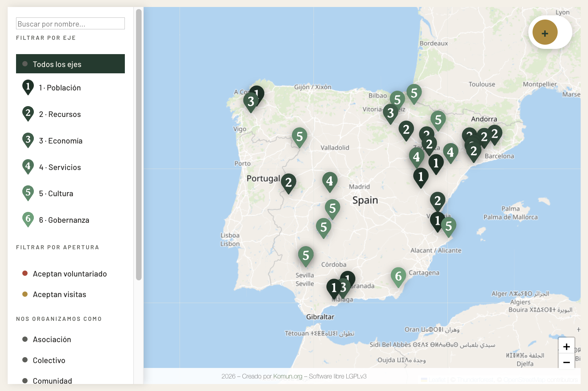Click the gold plus add button
The height and width of the screenshot is (391, 588).
pos(545,32)
